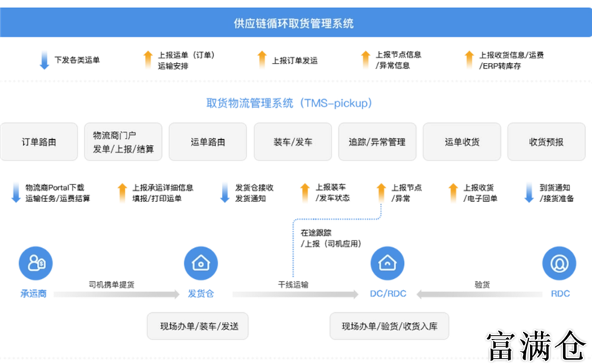Click the 现场办单/验货/收货入库 box
Screen dimensions: 592x364
coord(389,326)
